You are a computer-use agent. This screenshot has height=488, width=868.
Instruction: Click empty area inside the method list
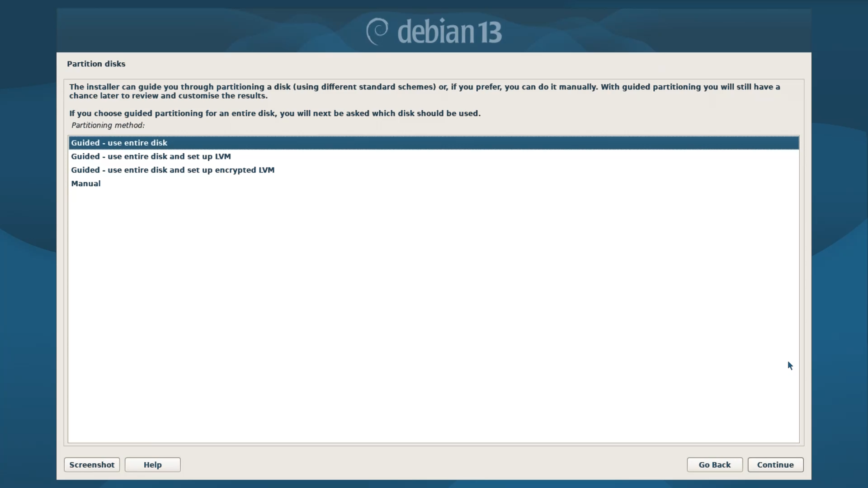click(434, 316)
